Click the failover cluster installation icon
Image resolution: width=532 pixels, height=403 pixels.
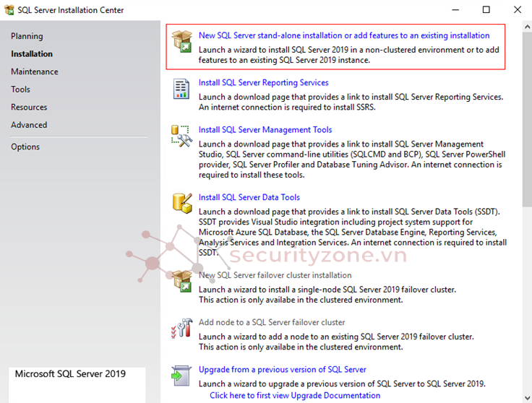181,281
